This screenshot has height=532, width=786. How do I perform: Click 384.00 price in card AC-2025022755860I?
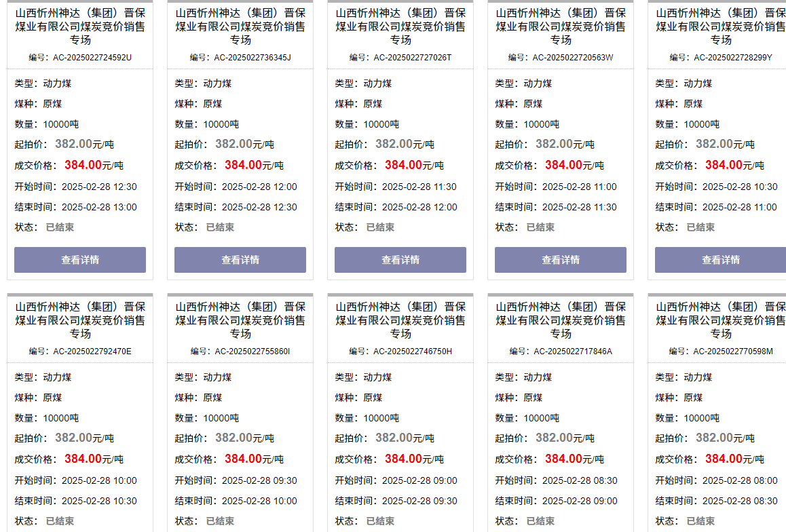(243, 459)
